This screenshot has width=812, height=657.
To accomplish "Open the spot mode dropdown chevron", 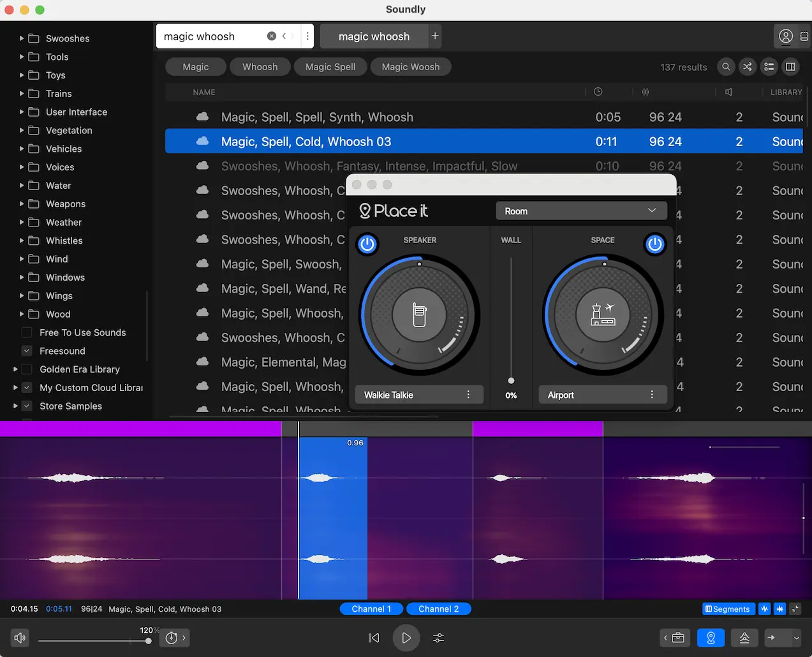I will coord(796,638).
